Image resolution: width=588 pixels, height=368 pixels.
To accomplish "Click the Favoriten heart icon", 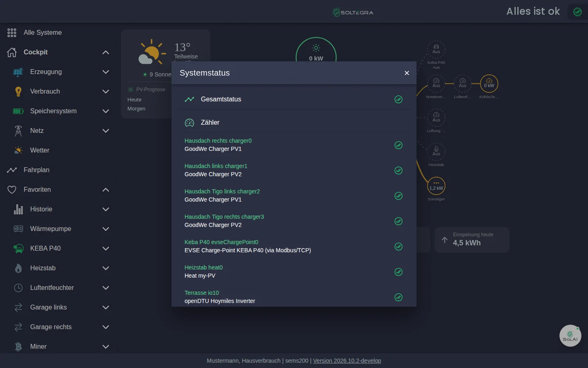I will coord(12,190).
